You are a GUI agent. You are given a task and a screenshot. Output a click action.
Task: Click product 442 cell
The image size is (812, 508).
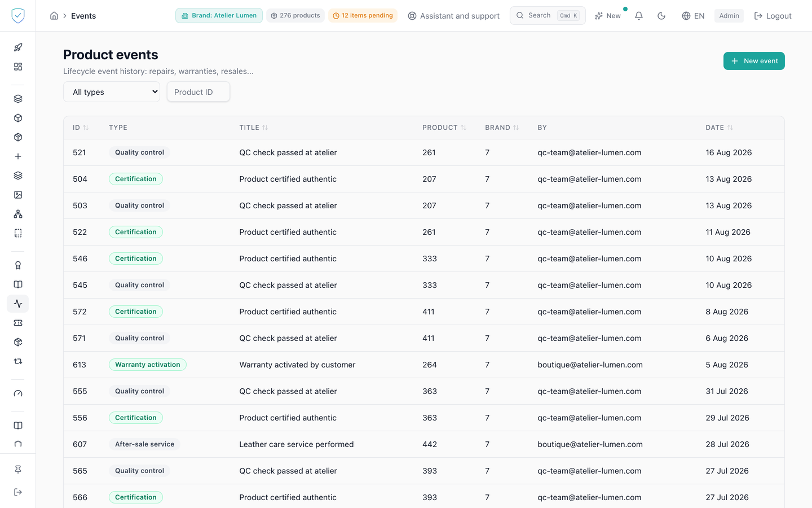point(430,444)
